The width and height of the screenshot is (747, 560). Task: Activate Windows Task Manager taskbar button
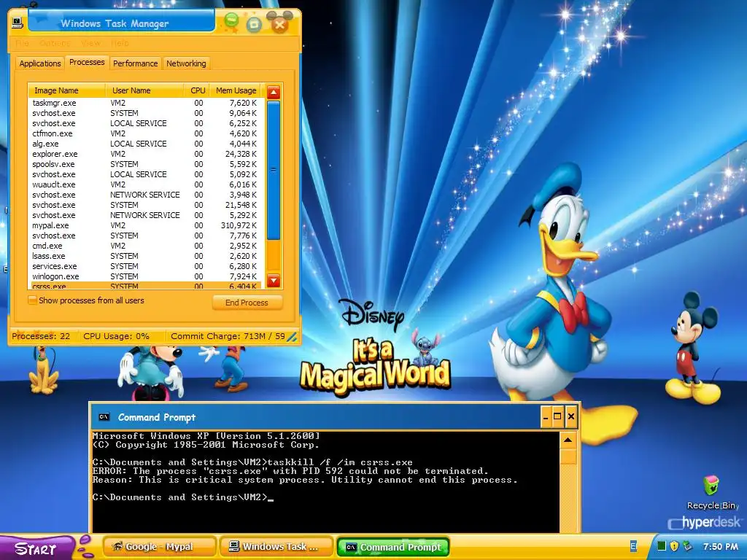[276, 547]
